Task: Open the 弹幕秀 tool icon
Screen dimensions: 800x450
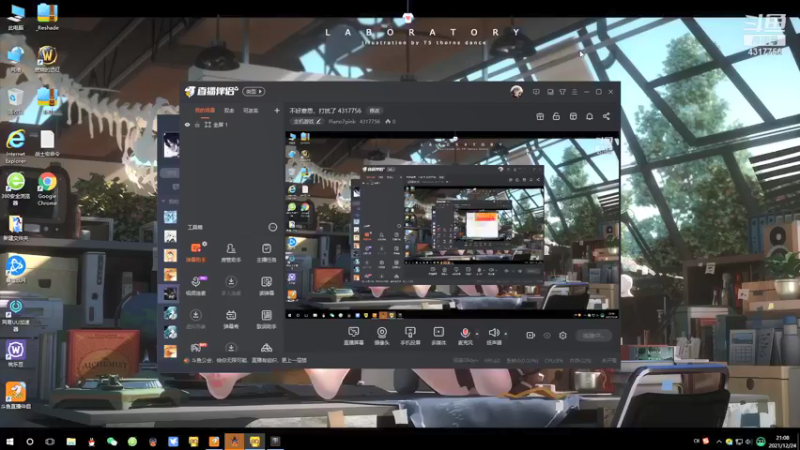Action: click(x=231, y=318)
